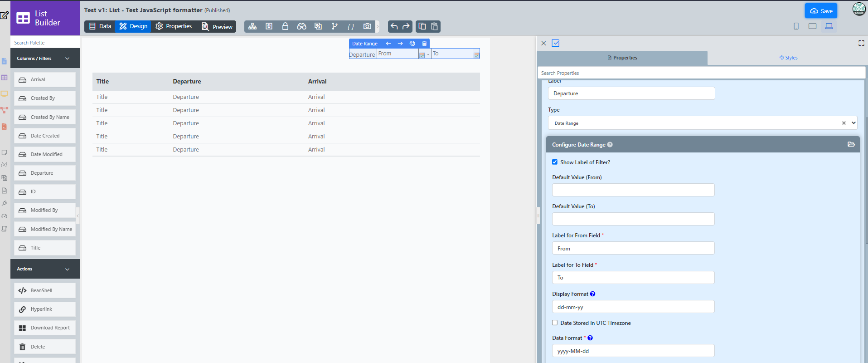Collapse the Actions palette section

pos(67,269)
